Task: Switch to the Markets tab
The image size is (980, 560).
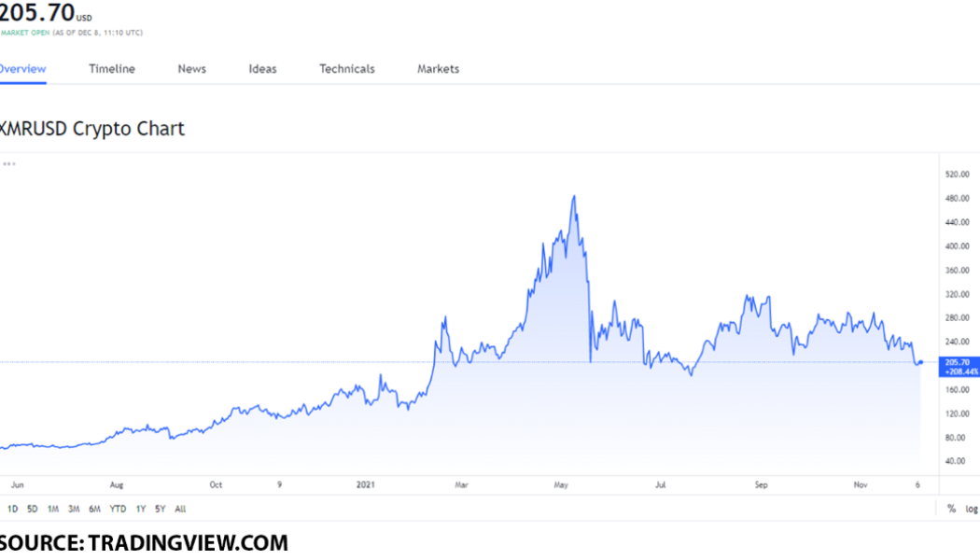Action: (438, 69)
